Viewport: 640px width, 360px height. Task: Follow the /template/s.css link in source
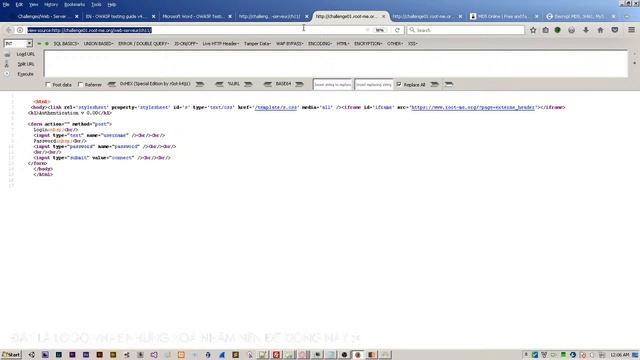pyautogui.click(x=276, y=107)
